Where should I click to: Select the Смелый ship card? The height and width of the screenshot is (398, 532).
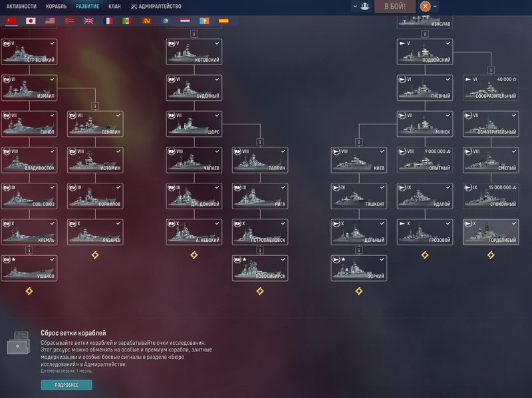(491, 160)
